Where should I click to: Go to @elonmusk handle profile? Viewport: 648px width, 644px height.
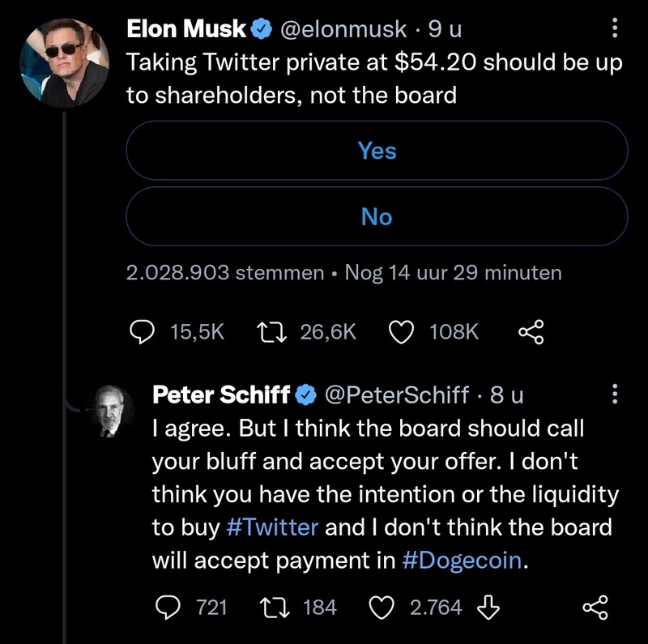tap(343, 30)
